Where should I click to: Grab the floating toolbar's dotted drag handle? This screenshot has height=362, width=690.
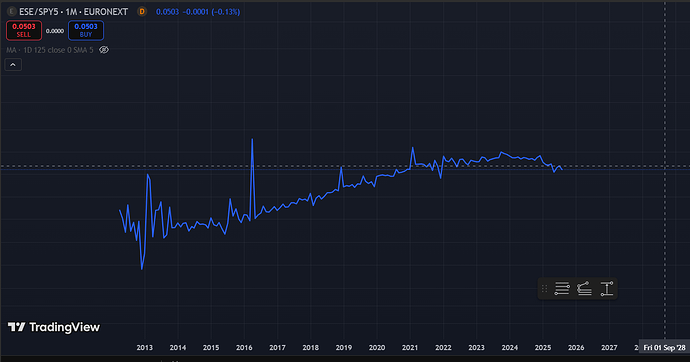point(544,289)
